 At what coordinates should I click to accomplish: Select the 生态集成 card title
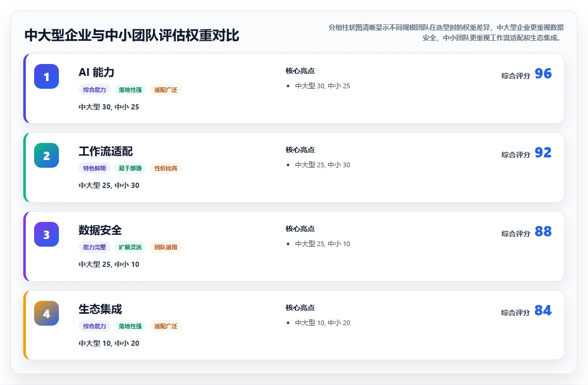tap(100, 309)
